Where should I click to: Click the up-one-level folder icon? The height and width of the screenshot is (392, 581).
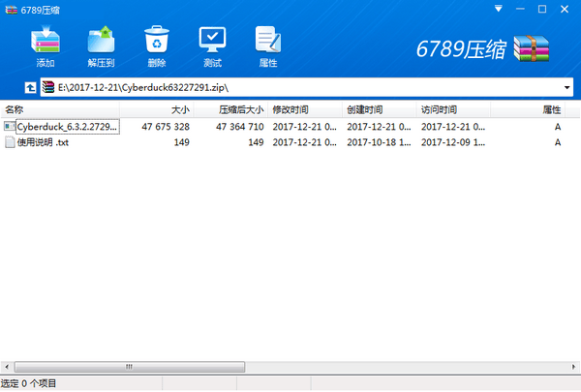tap(30, 87)
